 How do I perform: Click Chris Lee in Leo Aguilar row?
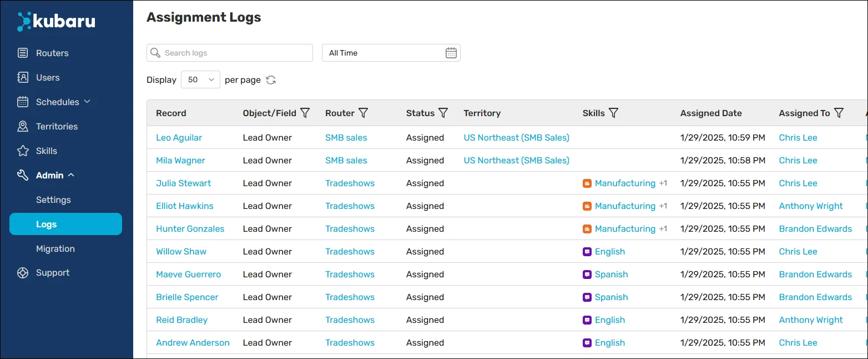point(798,138)
